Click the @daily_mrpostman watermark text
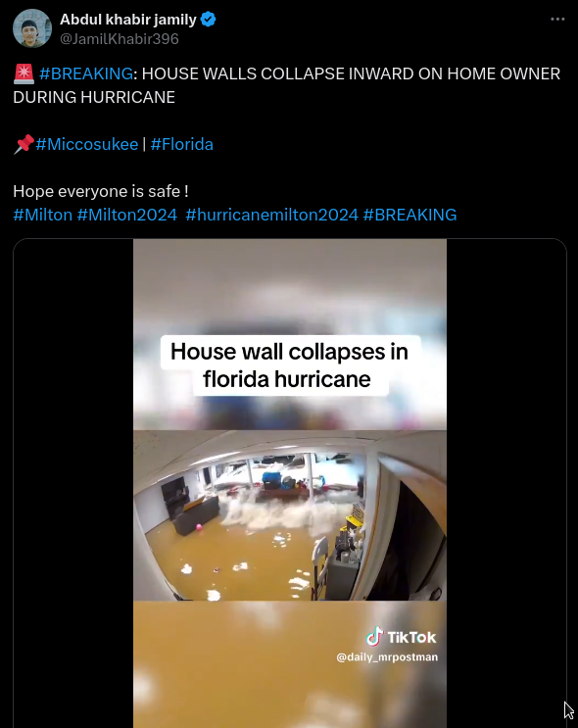Image resolution: width=578 pixels, height=728 pixels. coord(387,657)
